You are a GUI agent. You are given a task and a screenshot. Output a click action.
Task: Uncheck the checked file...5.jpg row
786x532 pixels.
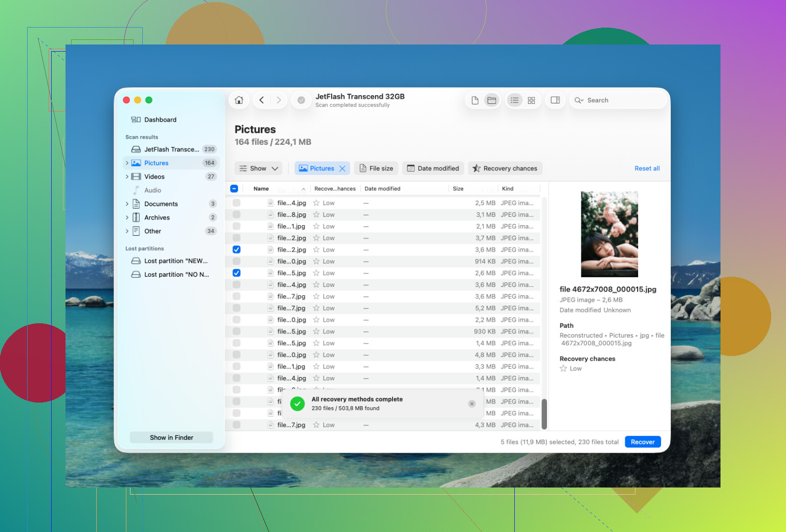click(236, 273)
